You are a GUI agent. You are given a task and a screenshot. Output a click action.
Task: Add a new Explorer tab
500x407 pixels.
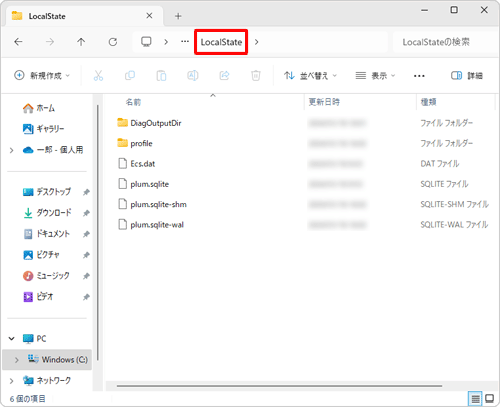coord(178,16)
